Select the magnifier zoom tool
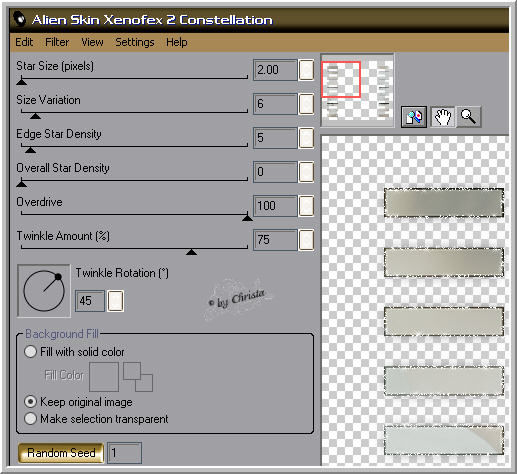 (x=469, y=117)
